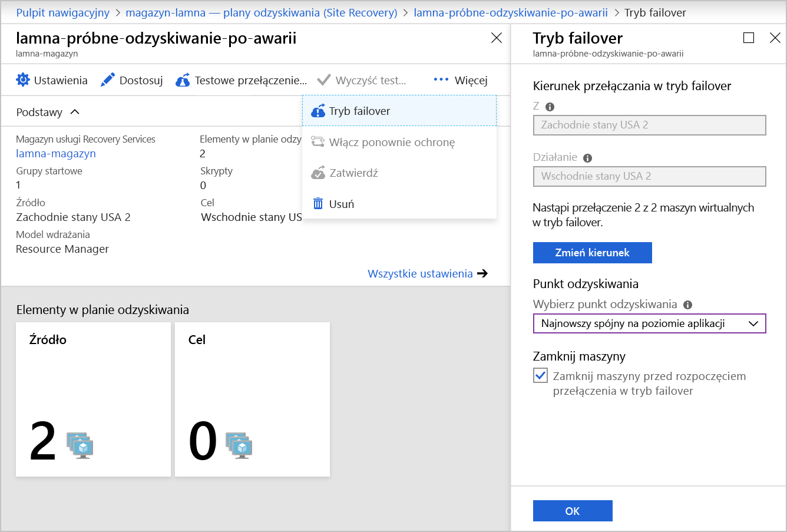Click the Skrypty label
787x532 pixels.
point(216,171)
